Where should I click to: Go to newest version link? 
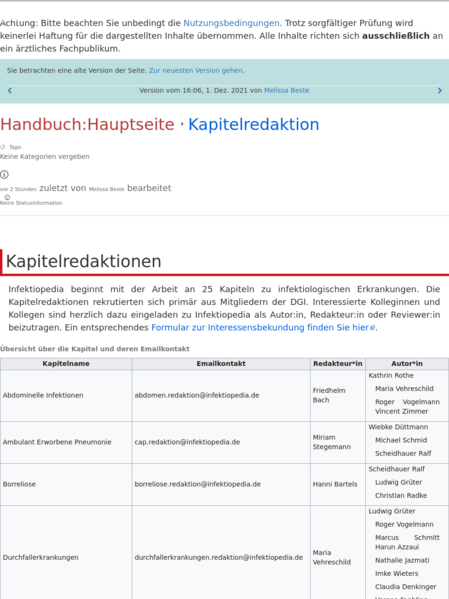click(196, 70)
